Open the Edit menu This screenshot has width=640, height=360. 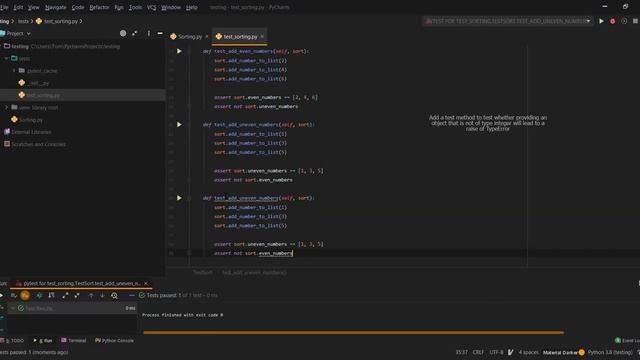coord(18,7)
